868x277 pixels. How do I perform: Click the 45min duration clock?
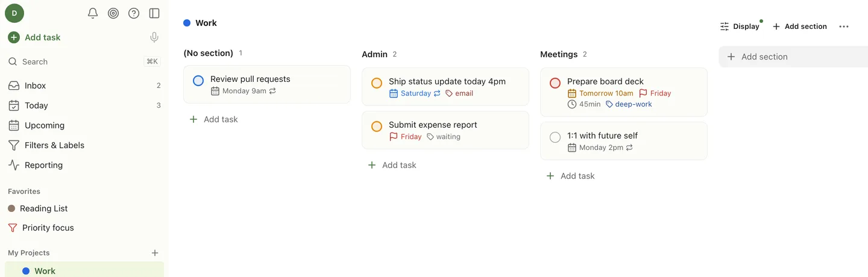pyautogui.click(x=584, y=104)
